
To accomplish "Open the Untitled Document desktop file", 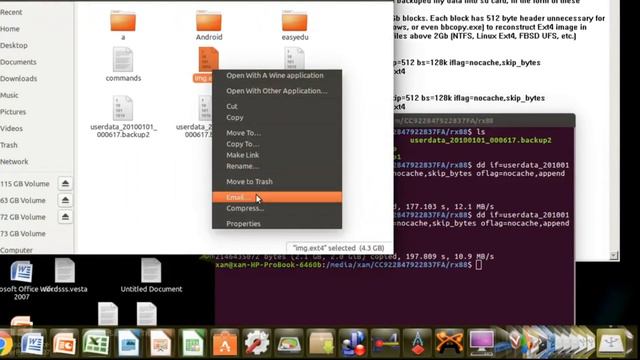I will [151, 276].
